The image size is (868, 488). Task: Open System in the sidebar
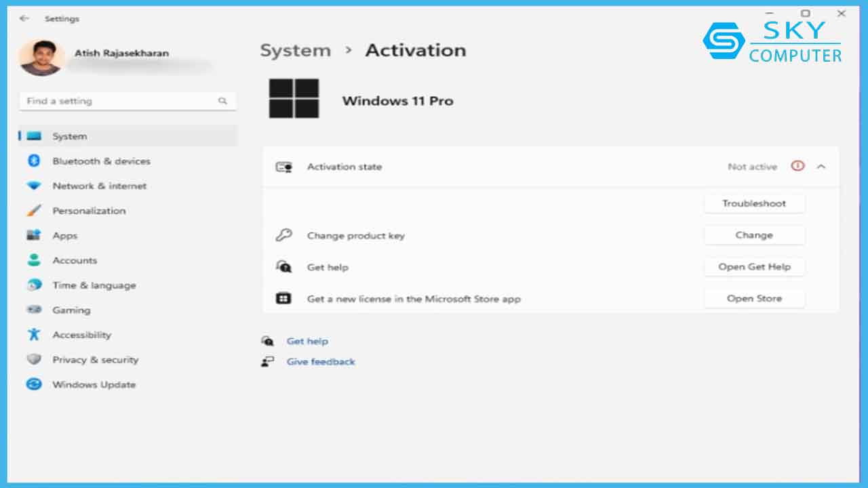pos(127,136)
